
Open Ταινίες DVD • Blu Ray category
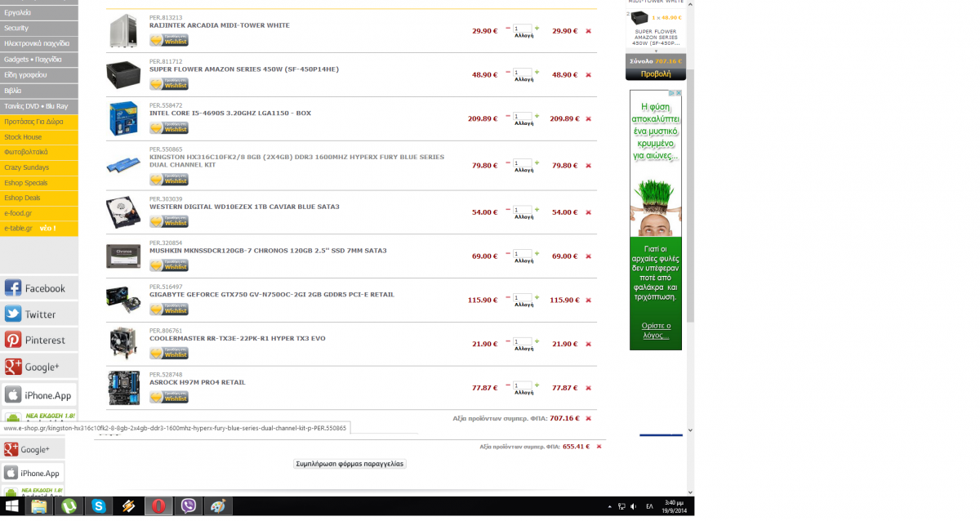pyautogui.click(x=39, y=106)
